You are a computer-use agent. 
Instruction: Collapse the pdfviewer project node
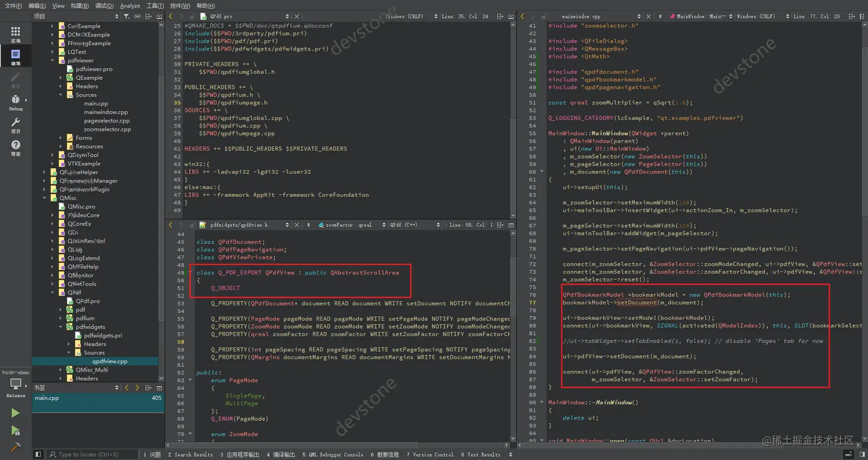53,60
